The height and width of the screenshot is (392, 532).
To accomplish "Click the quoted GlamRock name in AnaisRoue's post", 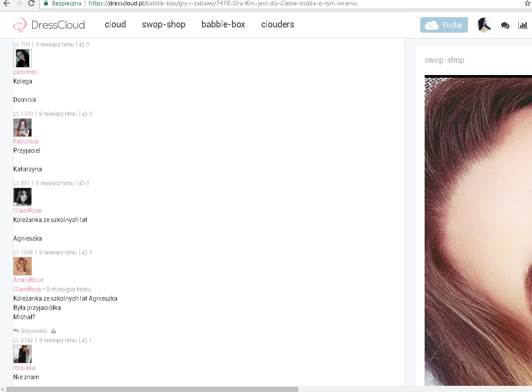I will [x=27, y=289].
